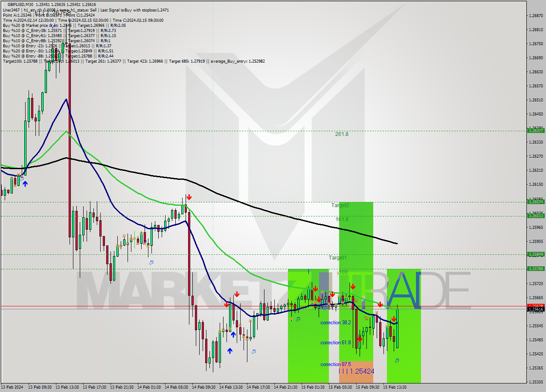Click the red down arrow at 14 Feb 05:30 peak
Image resolution: width=546 pixels, height=392 pixels.
pyautogui.click(x=189, y=197)
